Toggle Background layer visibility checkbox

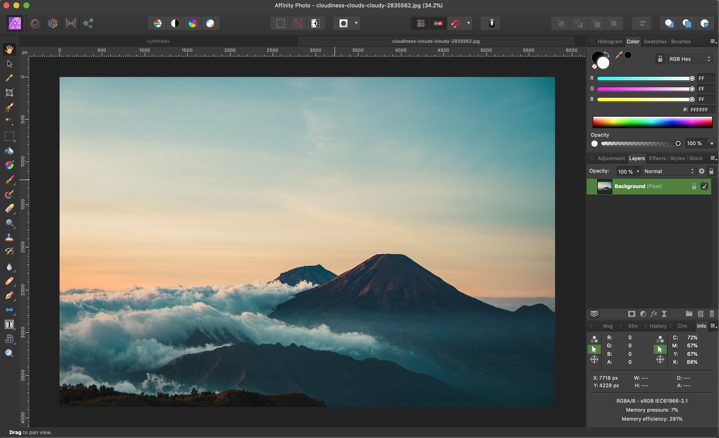pyautogui.click(x=705, y=186)
